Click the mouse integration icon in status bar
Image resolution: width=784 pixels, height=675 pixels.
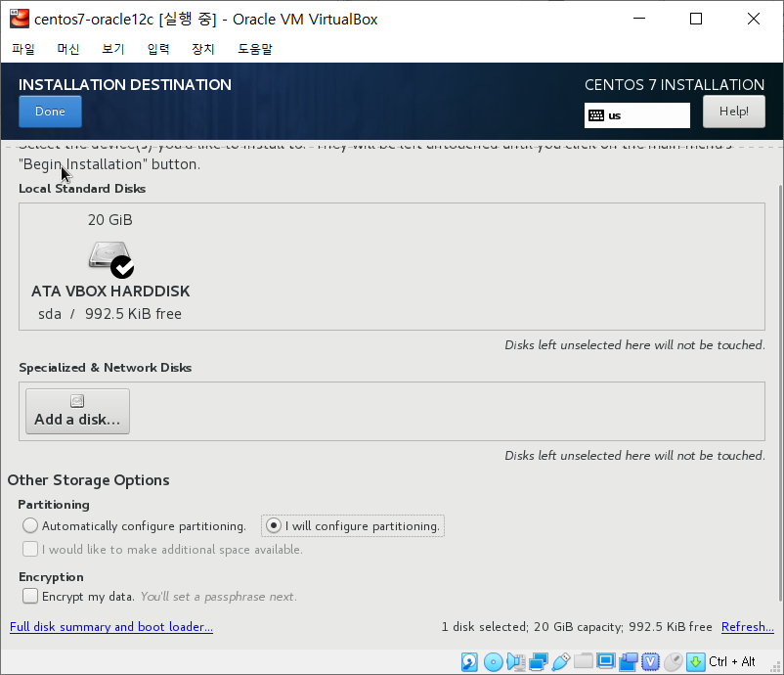click(673, 661)
